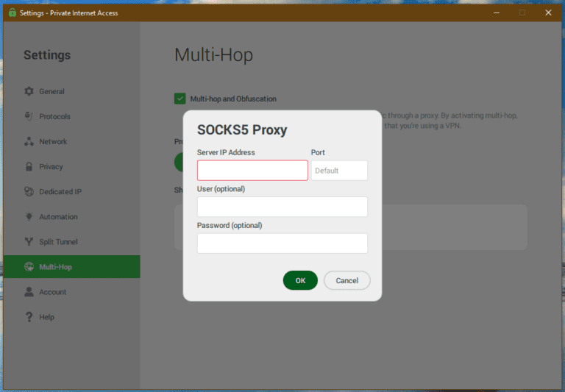This screenshot has width=565, height=392.
Task: Click the Split Tunnel fork icon
Action: coord(29,241)
